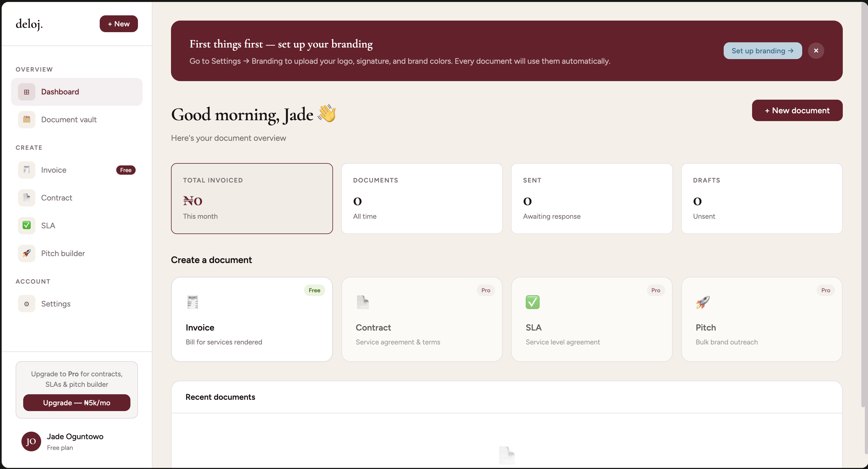Click 'Service agreement & terms' text
The image size is (868, 469).
(x=398, y=342)
